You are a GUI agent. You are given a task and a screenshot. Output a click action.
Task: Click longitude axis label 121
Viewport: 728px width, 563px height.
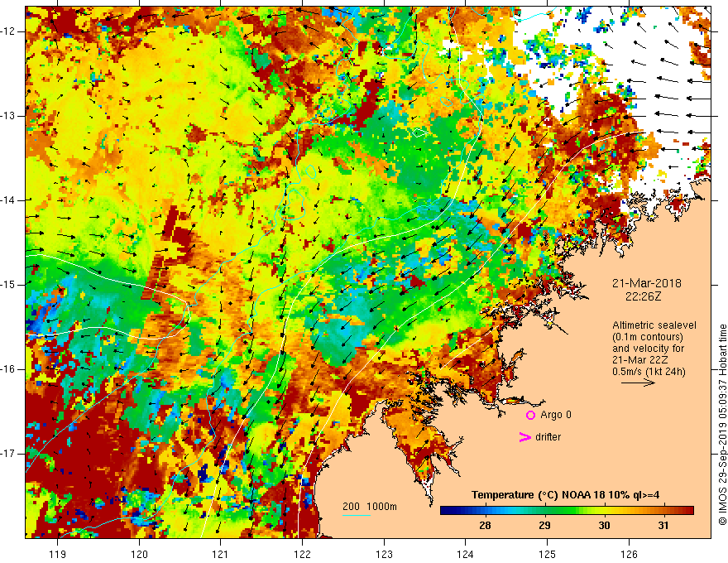(220, 554)
